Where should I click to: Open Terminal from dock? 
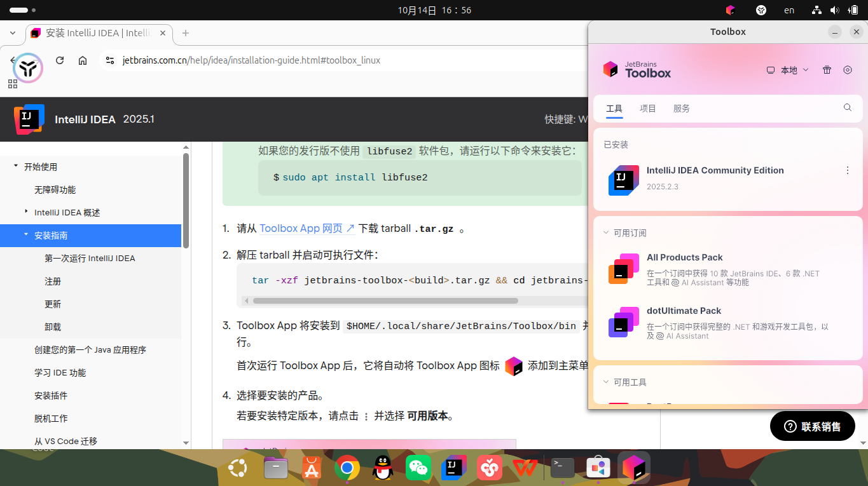(x=563, y=468)
